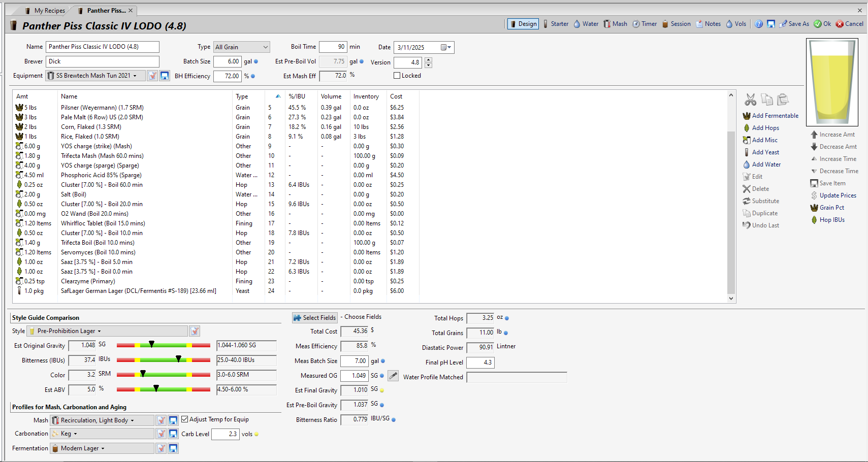This screenshot has width=868, height=462.
Task: Switch to the Notes tab
Action: (708, 24)
